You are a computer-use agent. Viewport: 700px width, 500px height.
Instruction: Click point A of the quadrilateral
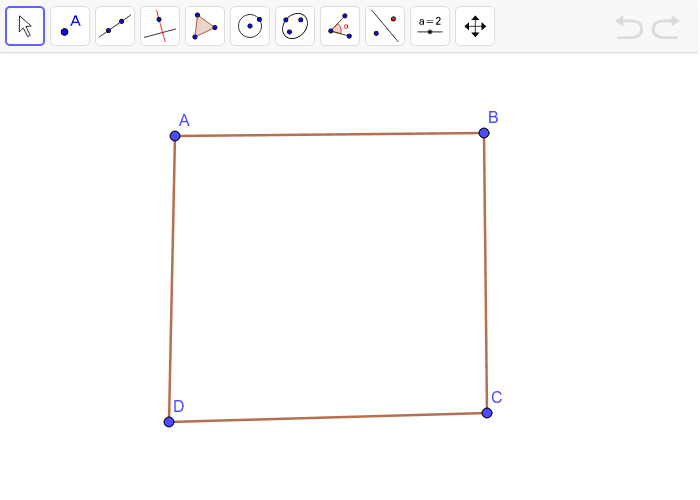tap(175, 136)
